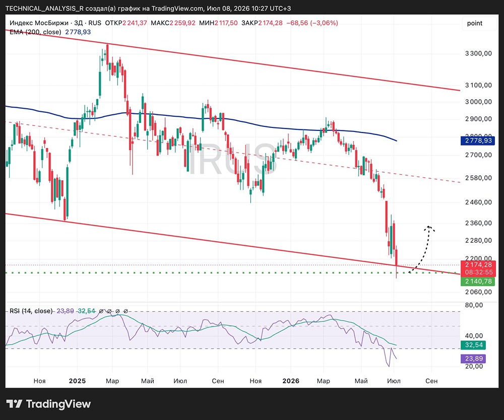This screenshot has width=504, height=420.
Task: Click the 2 060,00 price axis label
Action: pos(478,292)
